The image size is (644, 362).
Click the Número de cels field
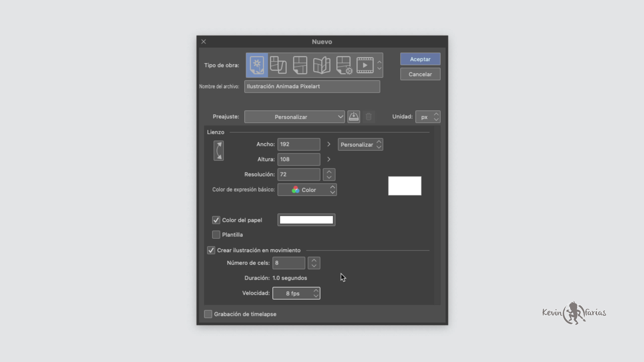pos(289,263)
